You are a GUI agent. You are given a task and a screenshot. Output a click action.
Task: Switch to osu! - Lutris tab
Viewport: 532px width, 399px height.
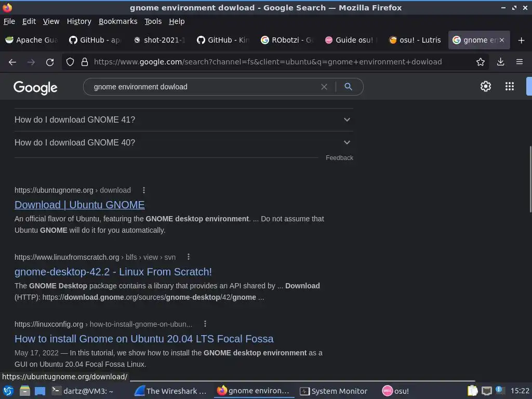click(x=415, y=40)
